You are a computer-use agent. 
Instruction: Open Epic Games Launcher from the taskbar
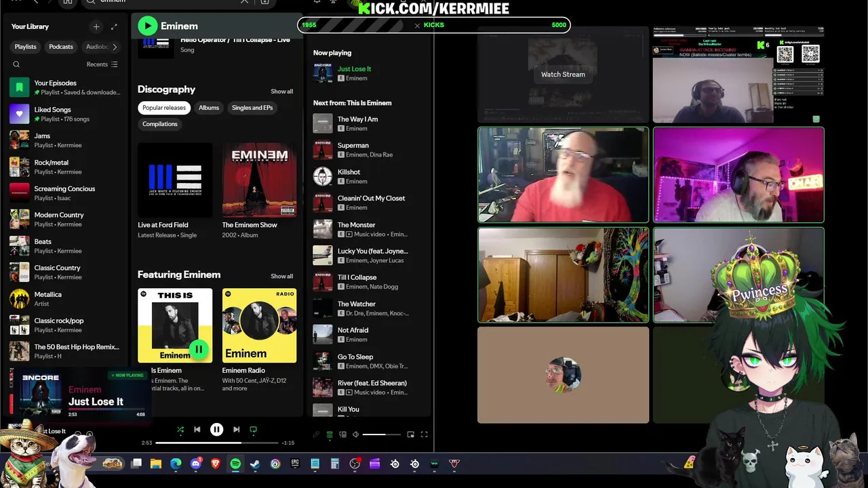coord(295,464)
